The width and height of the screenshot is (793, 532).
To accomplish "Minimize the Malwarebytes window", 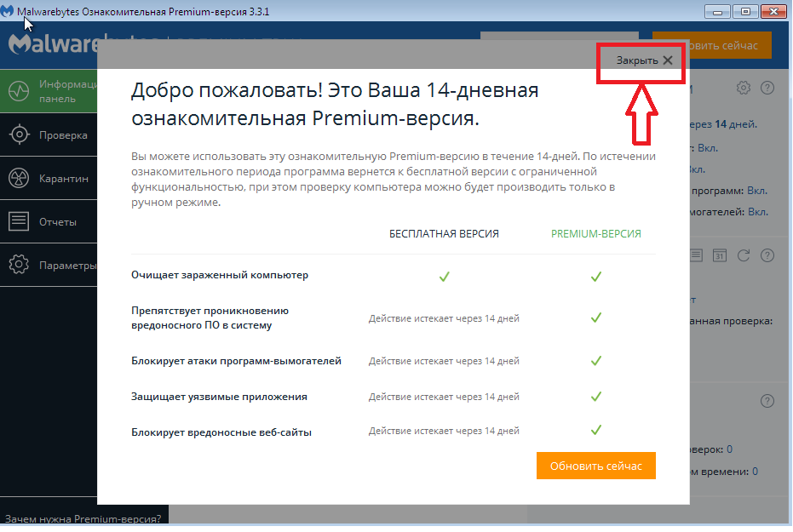I will tap(717, 12).
